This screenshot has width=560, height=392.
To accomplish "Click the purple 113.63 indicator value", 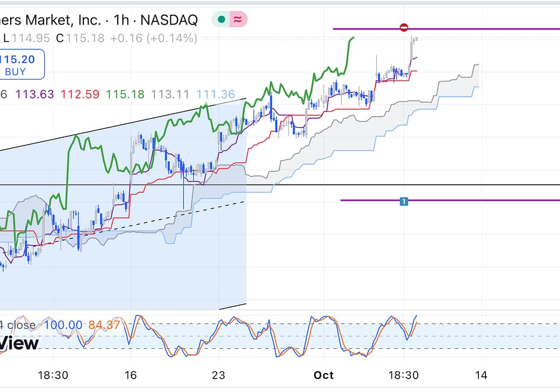I will coord(35,95).
